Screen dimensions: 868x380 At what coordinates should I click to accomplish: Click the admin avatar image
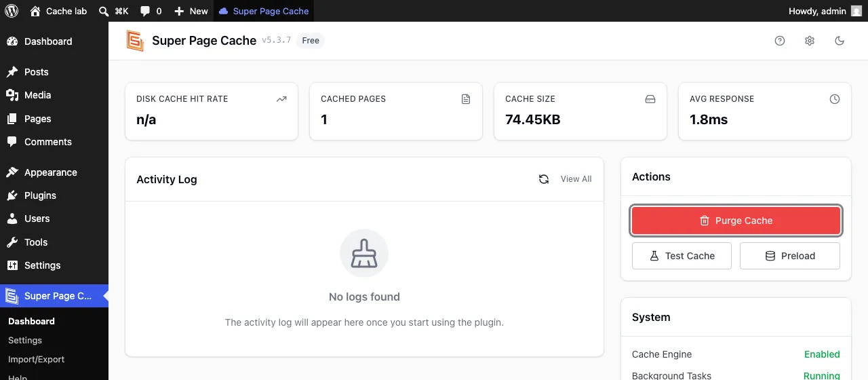pos(856,11)
